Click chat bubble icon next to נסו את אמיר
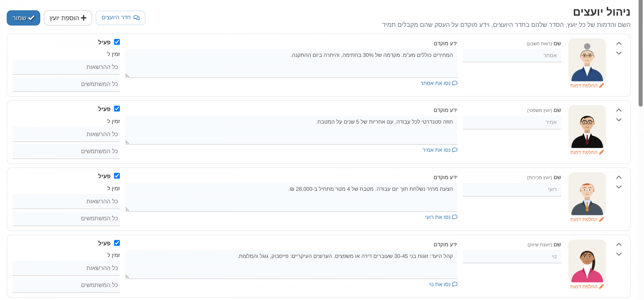644x300 pixels. tap(455, 150)
